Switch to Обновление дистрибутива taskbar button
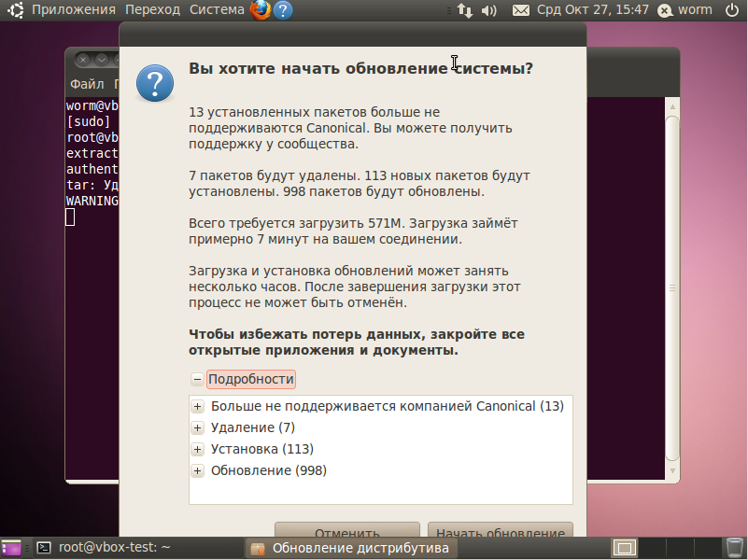 pyautogui.click(x=351, y=548)
